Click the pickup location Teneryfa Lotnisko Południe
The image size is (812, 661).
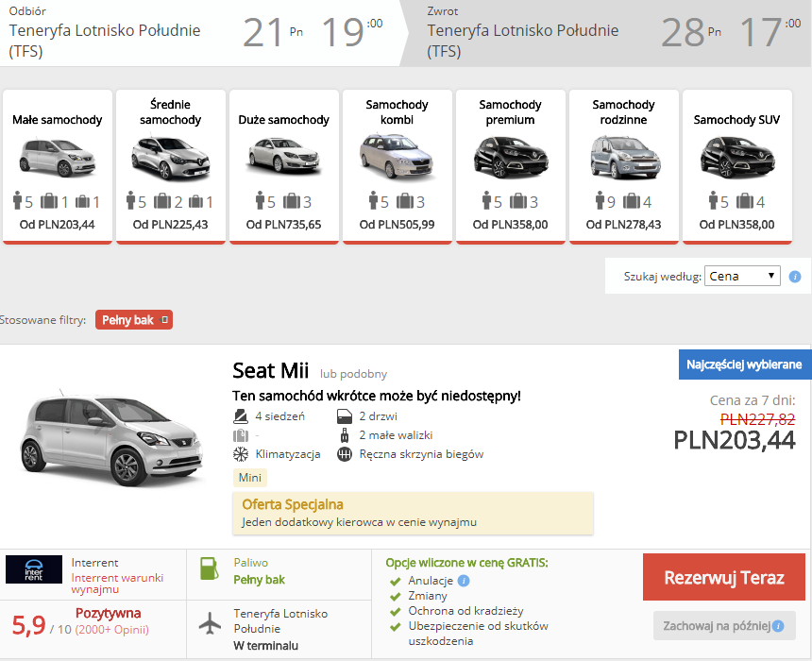(105, 41)
